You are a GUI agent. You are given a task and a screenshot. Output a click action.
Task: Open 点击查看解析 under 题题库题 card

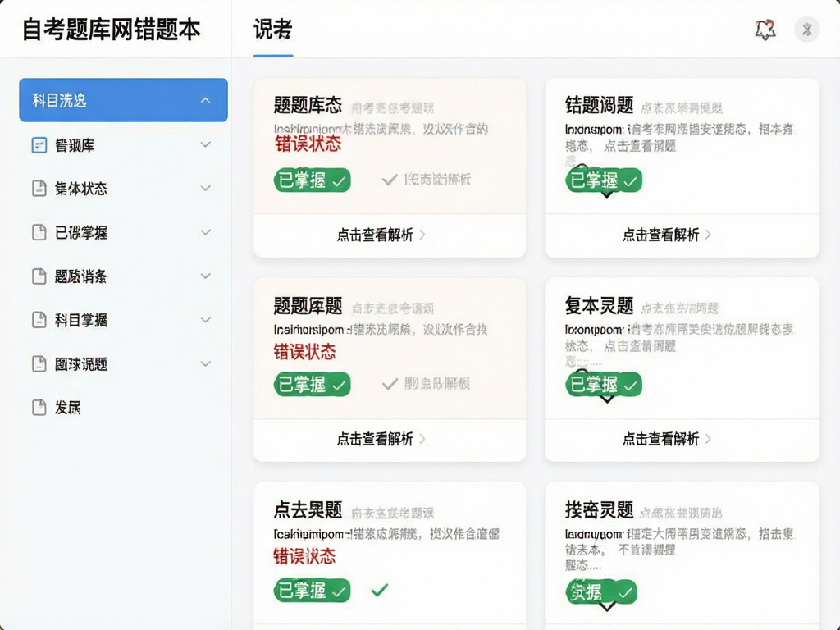[381, 439]
